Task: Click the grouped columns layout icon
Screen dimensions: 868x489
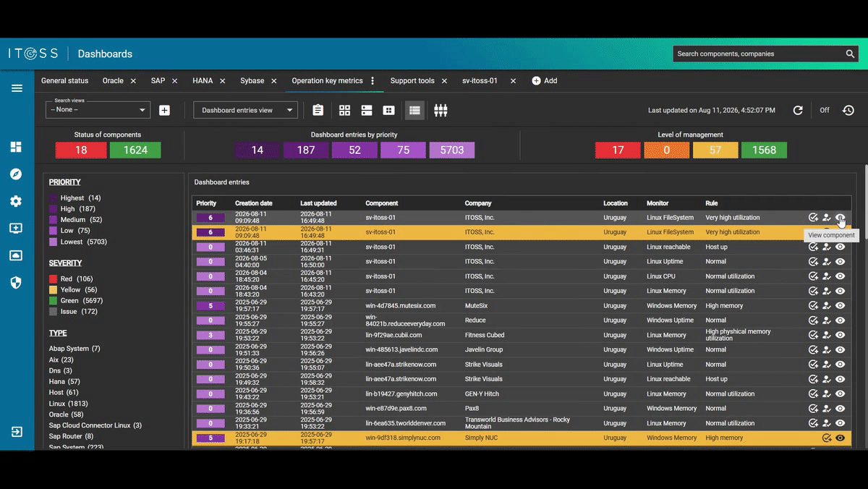Action: click(441, 110)
